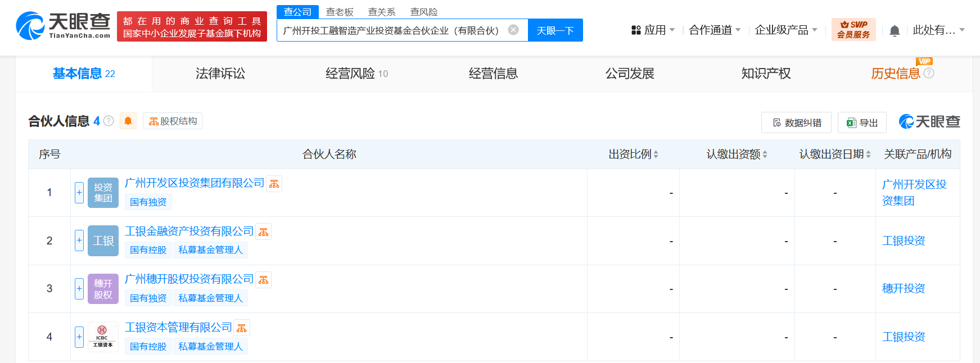Click the SVIP 会员服务 badge

[x=853, y=30]
